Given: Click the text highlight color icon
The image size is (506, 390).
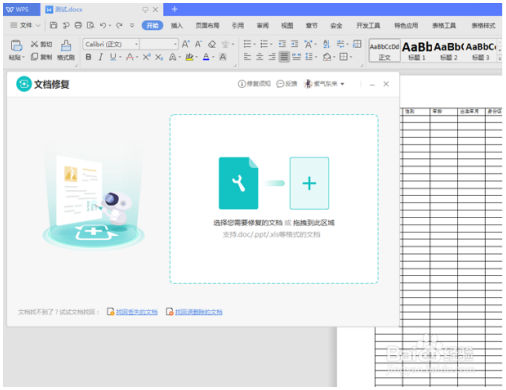Looking at the screenshot, I should [x=189, y=57].
